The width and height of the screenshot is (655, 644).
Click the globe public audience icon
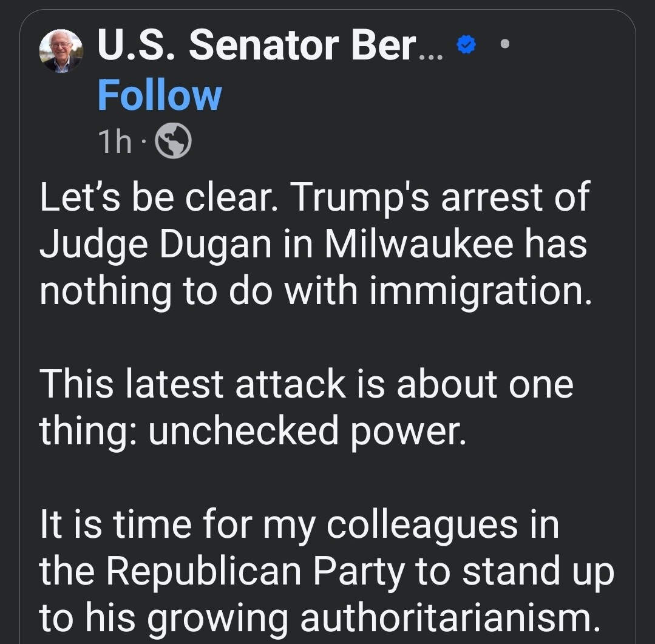(174, 141)
